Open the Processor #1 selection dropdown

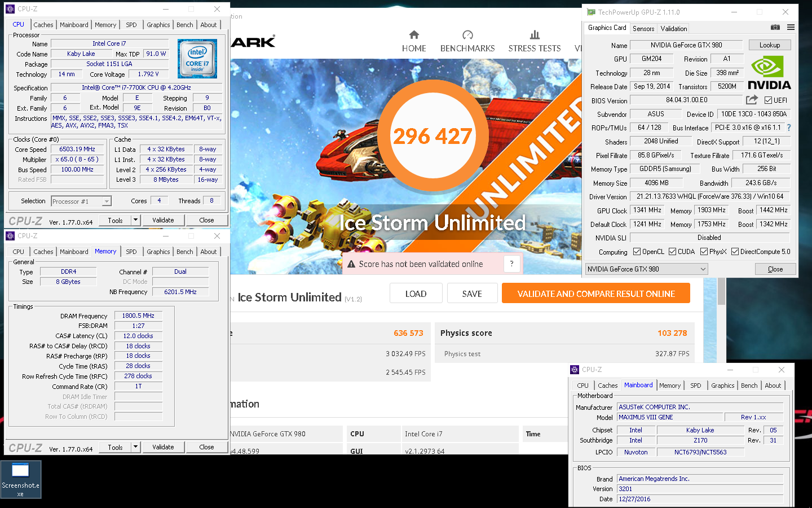(81, 201)
